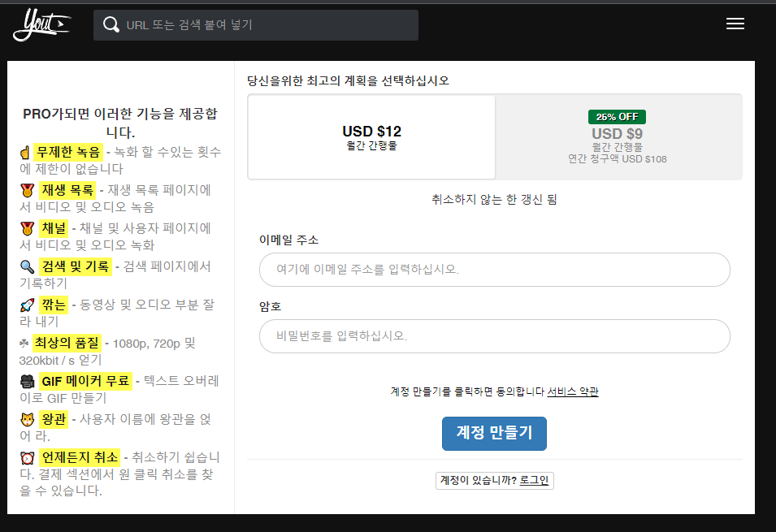The width and height of the screenshot is (776, 532).
Task: Click the rocket icon beside 깎는
Action: (x=27, y=305)
